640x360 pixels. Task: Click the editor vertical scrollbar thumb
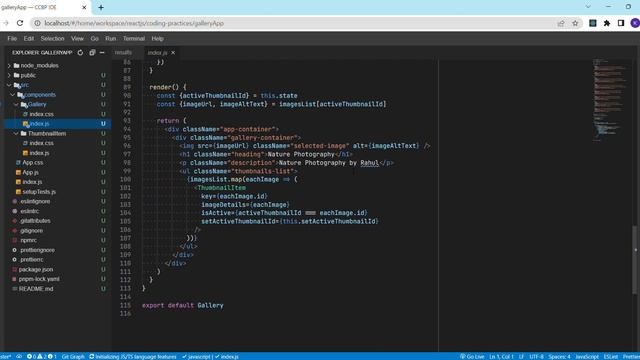coord(635,259)
